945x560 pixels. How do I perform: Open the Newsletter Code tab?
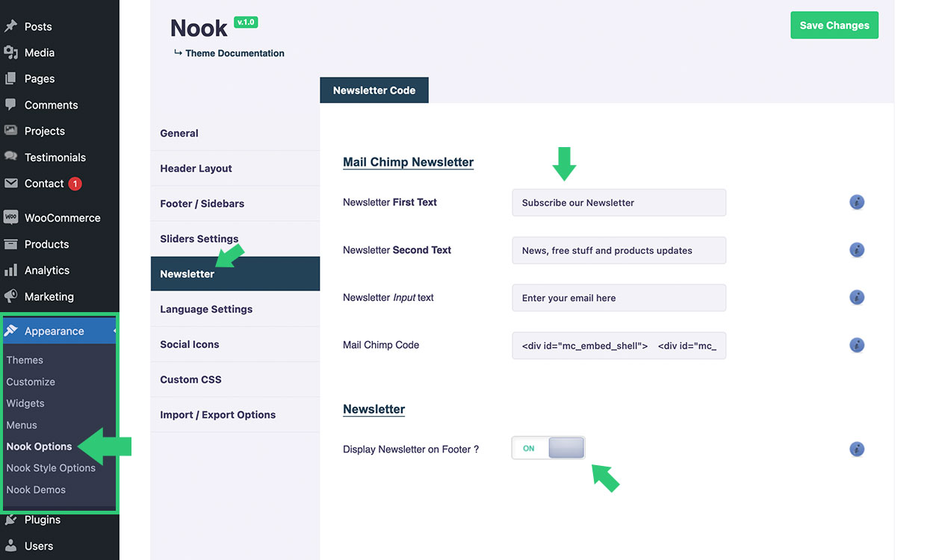(374, 90)
